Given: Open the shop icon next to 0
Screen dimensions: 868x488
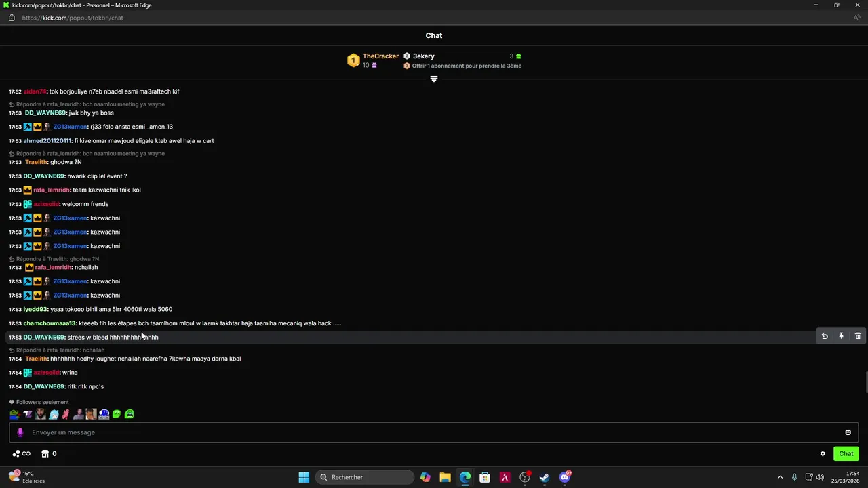Looking at the screenshot, I should click(45, 454).
